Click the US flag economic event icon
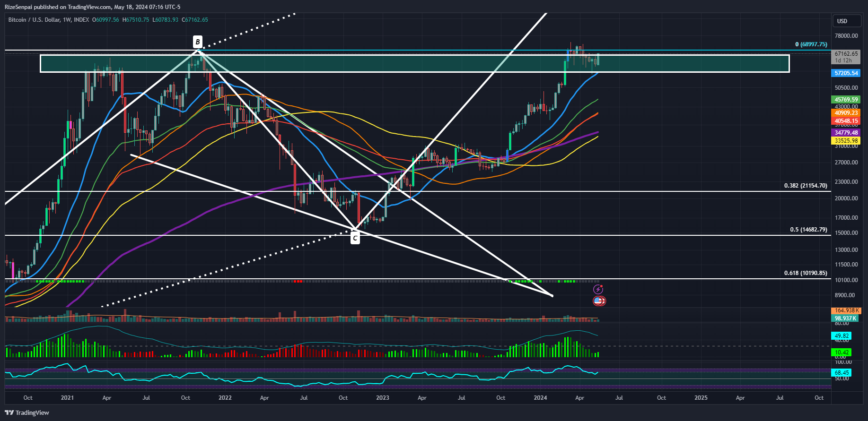Screen dimensions: 868x421 click(x=599, y=301)
